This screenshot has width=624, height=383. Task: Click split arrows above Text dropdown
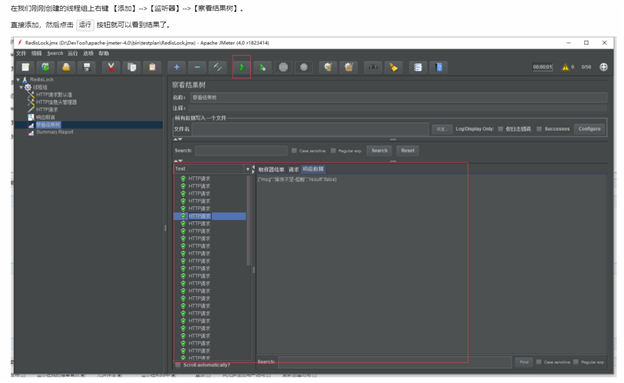tap(178, 161)
